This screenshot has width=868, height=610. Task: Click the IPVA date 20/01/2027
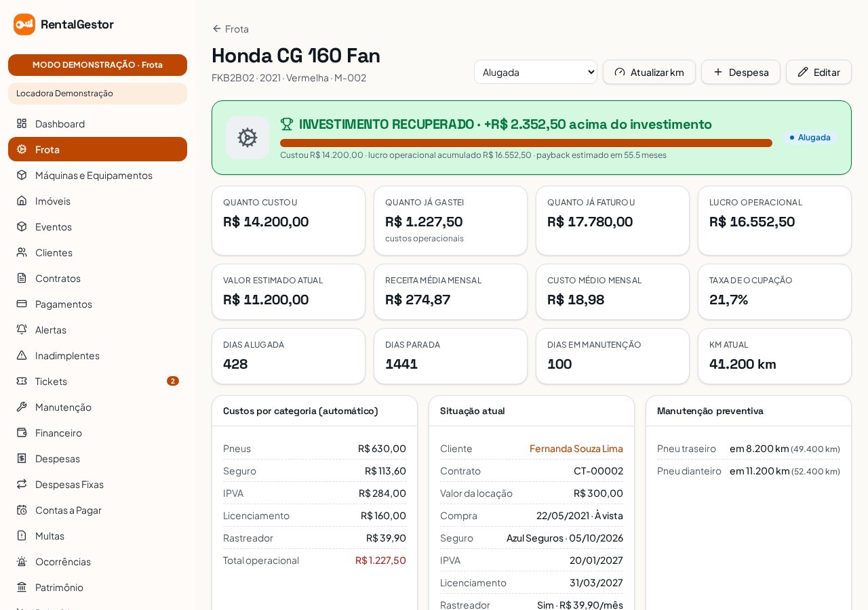tap(596, 560)
